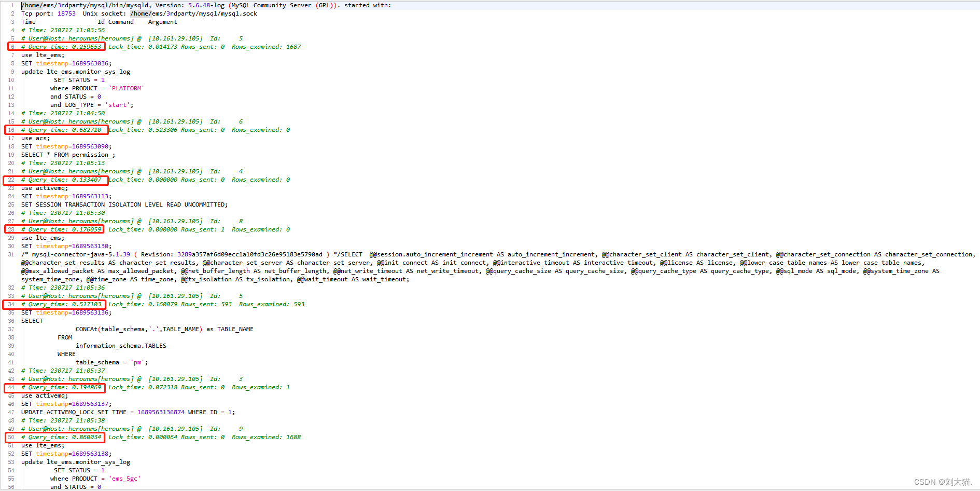The image size is (980, 491).
Task: Select the Query_time value 0.860034
Action: 87,437
